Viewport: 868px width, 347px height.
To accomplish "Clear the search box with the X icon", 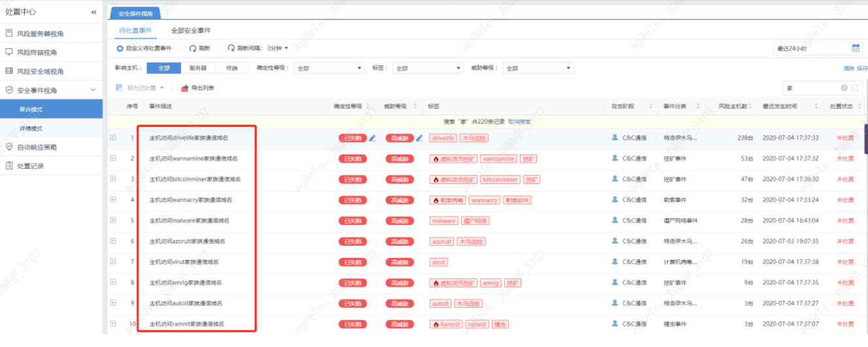I will pos(844,88).
